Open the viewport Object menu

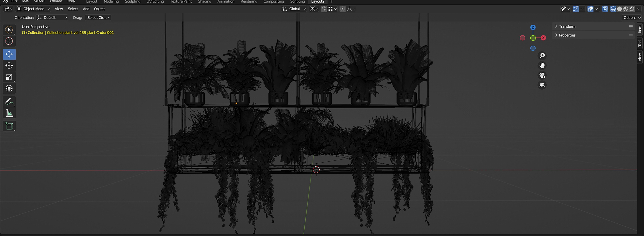tap(99, 9)
